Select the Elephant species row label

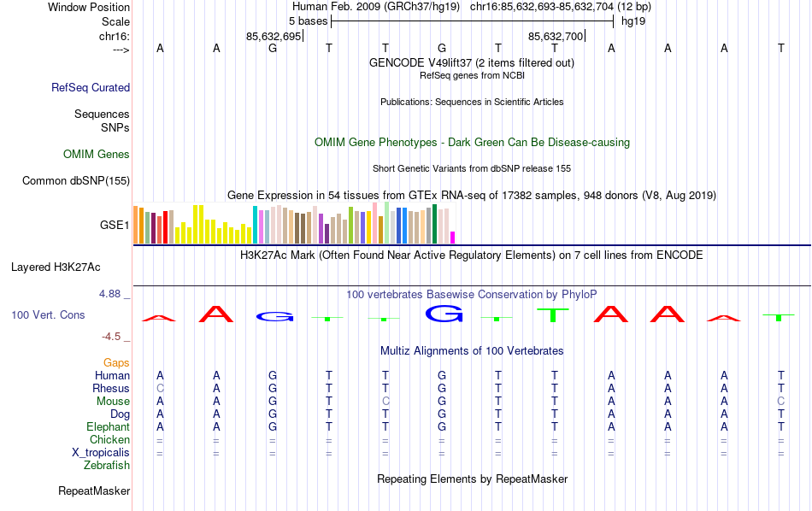coord(109,426)
